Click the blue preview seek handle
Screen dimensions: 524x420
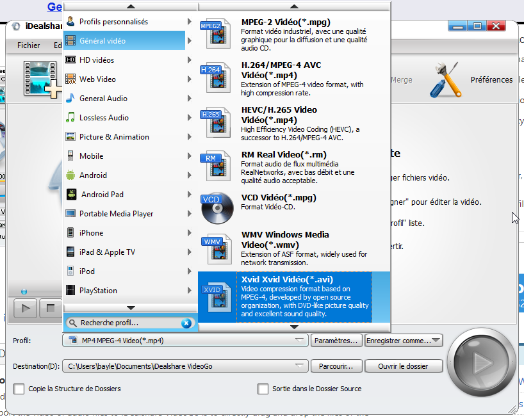[24, 292]
